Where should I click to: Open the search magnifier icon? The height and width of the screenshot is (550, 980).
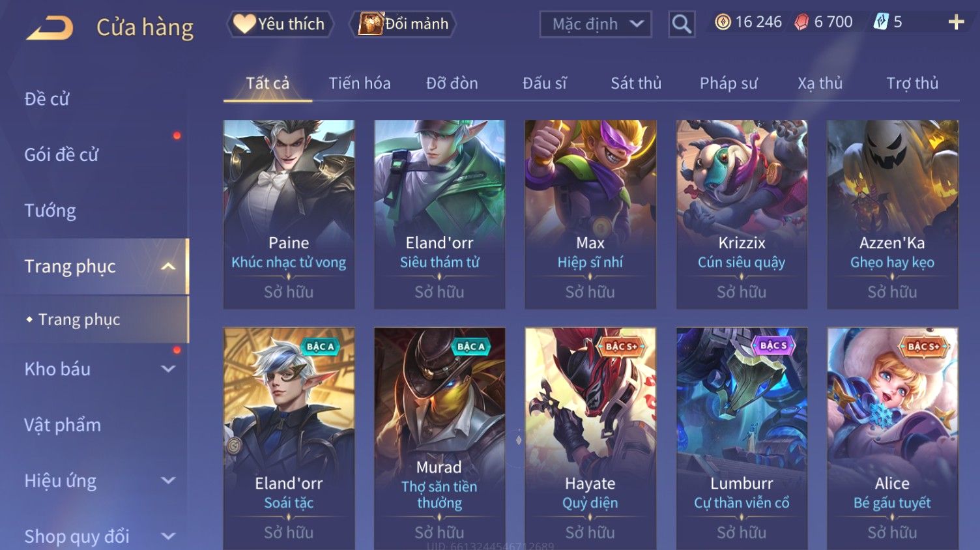682,24
